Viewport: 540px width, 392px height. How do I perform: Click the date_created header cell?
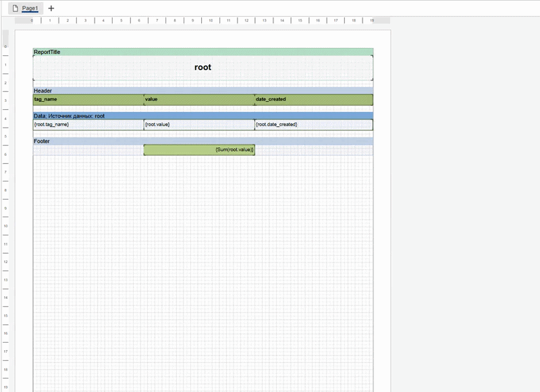click(313, 100)
